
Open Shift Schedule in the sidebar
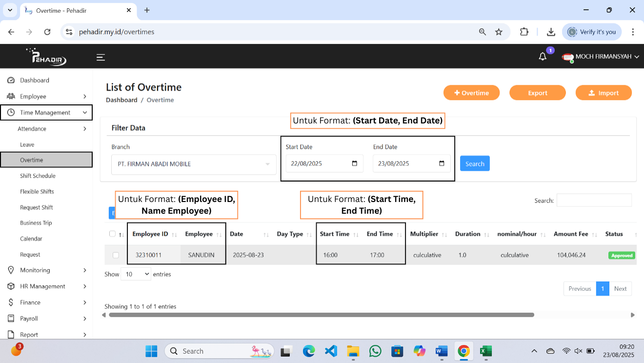(x=38, y=176)
